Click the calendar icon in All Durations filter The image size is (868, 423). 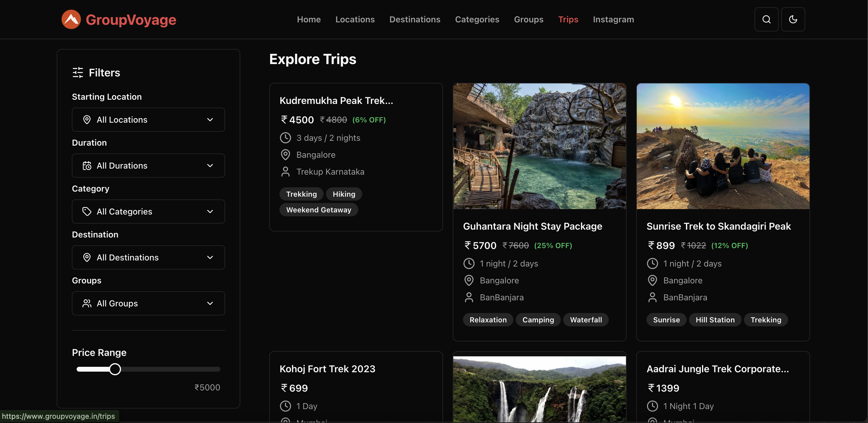click(87, 166)
